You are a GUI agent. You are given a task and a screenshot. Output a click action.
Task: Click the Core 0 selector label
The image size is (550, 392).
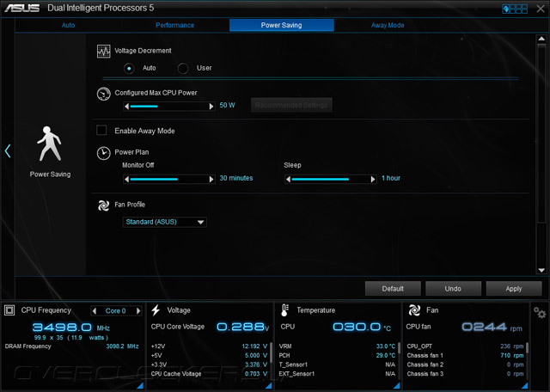click(115, 311)
